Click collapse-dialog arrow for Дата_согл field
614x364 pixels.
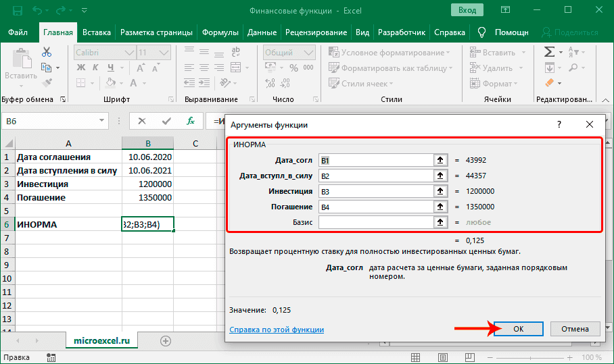[441, 160]
